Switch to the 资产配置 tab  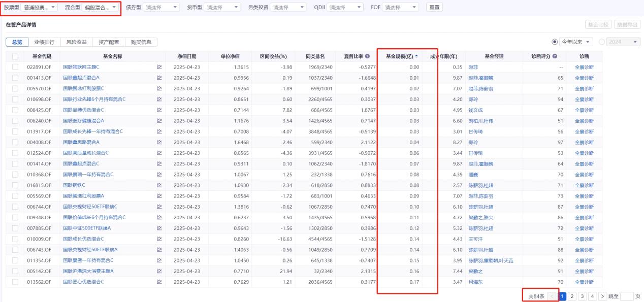(109, 42)
